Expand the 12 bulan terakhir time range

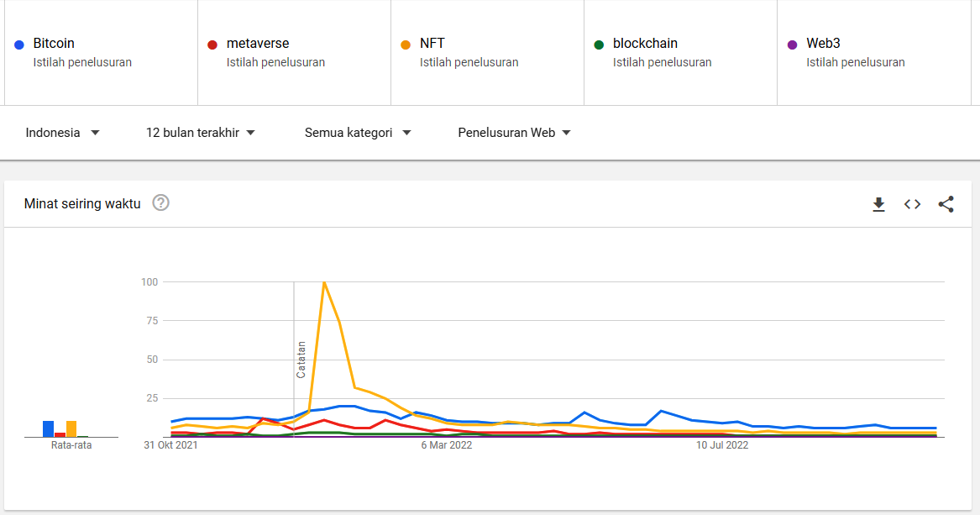click(x=201, y=133)
